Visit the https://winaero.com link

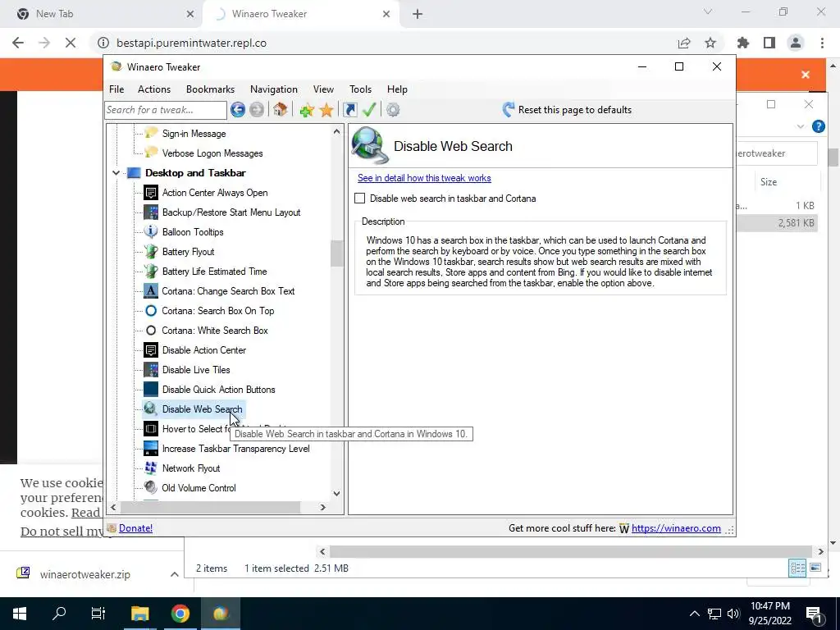point(676,528)
